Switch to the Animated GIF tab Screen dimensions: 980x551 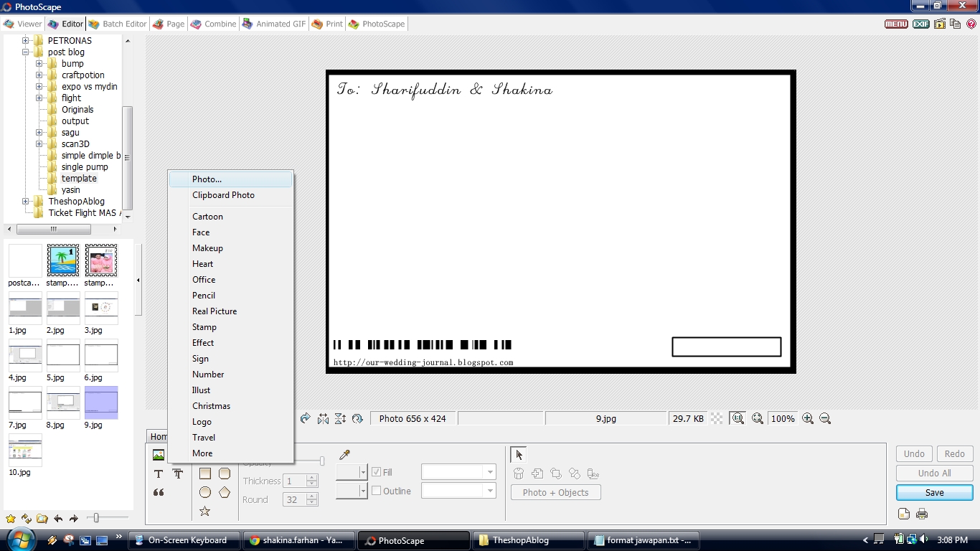pyautogui.click(x=273, y=24)
